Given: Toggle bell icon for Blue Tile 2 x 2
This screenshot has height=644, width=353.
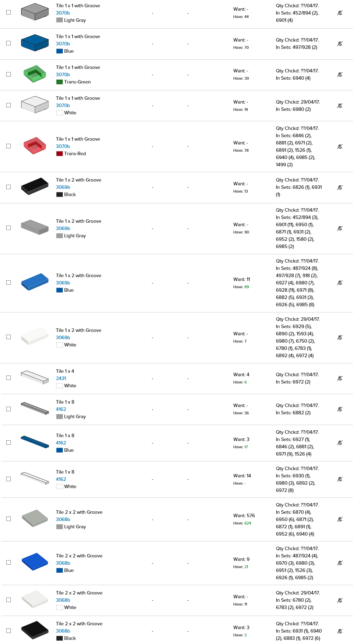Looking at the screenshot, I should pyautogui.click(x=340, y=563).
